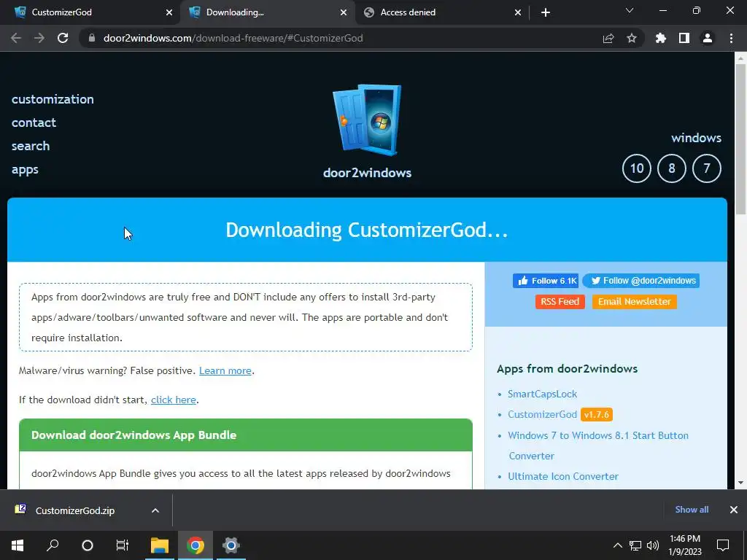Expand CustomizerGod.zip download options chevron
Viewport: 747px width, 560px height.
(155, 510)
